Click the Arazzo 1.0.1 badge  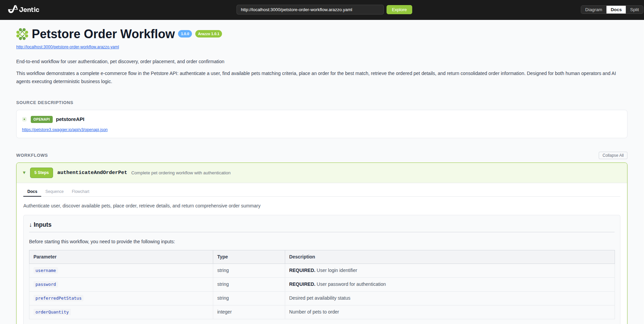[208, 34]
